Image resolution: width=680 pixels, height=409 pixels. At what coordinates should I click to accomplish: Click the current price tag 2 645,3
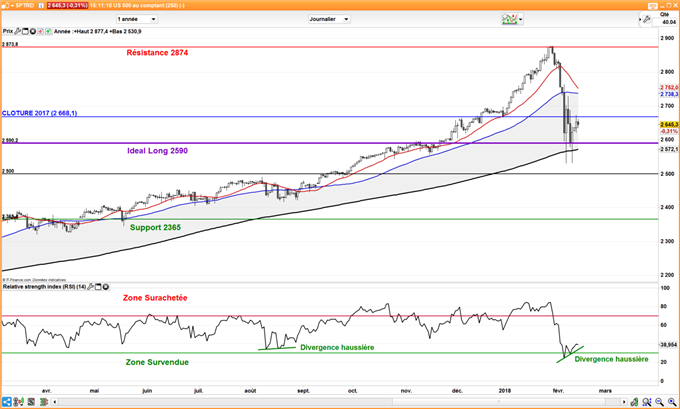(670, 124)
